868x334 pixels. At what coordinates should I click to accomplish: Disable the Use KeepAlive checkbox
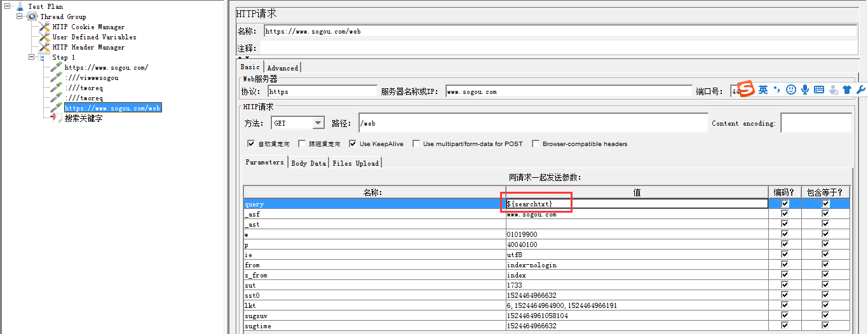pyautogui.click(x=353, y=144)
